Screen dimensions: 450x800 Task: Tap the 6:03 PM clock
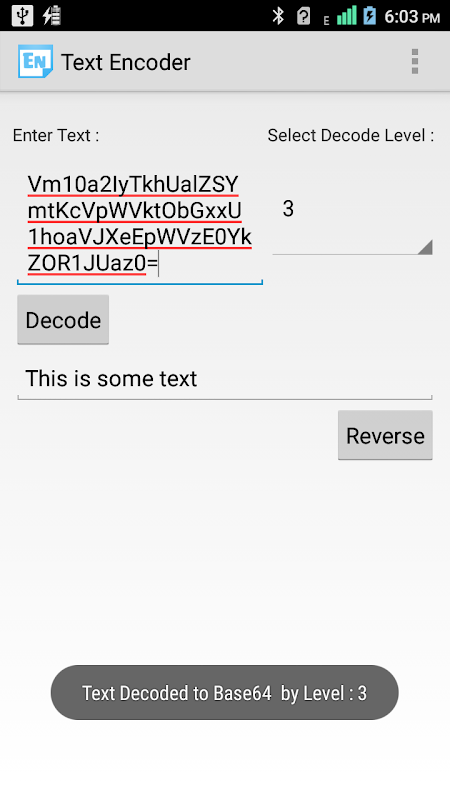pyautogui.click(x=412, y=16)
